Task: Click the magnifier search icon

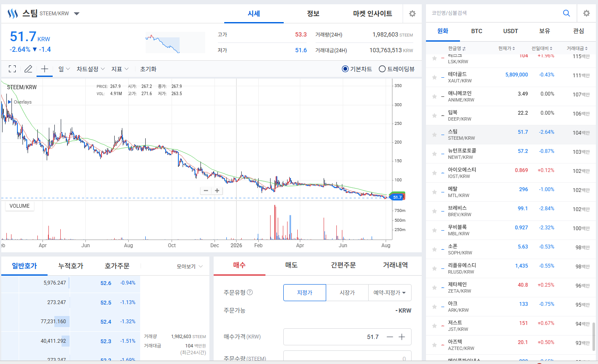Action: click(x=566, y=13)
